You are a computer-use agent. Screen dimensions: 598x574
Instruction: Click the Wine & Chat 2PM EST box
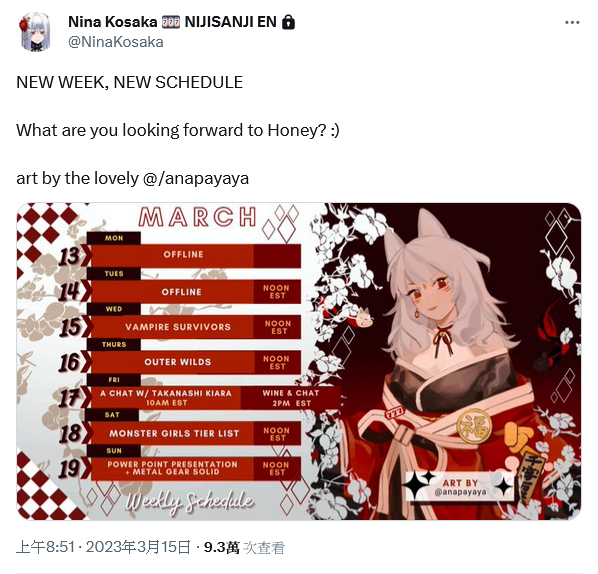click(x=291, y=398)
